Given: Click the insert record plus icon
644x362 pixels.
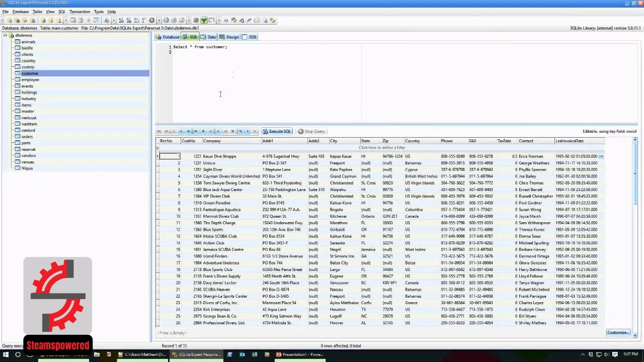Looking at the screenshot, I should click(x=203, y=131).
